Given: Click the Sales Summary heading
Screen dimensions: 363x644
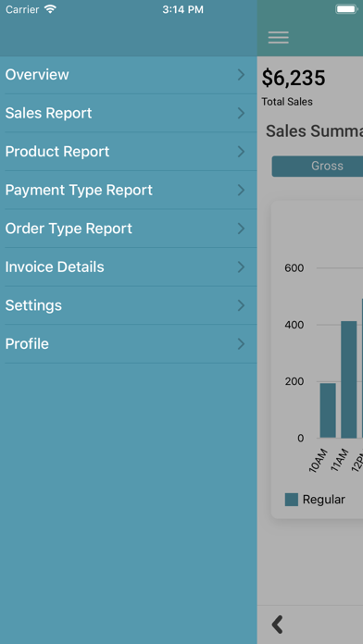Looking at the screenshot, I should click(315, 131).
